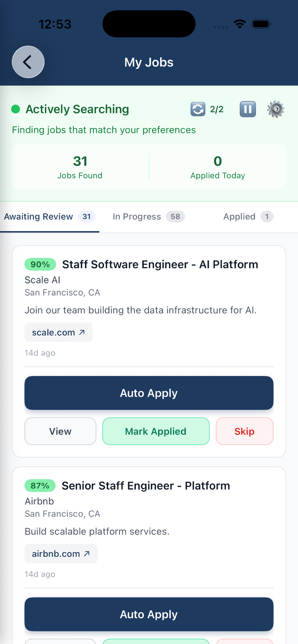Open the Applied tab
298x644 pixels.
click(x=247, y=217)
